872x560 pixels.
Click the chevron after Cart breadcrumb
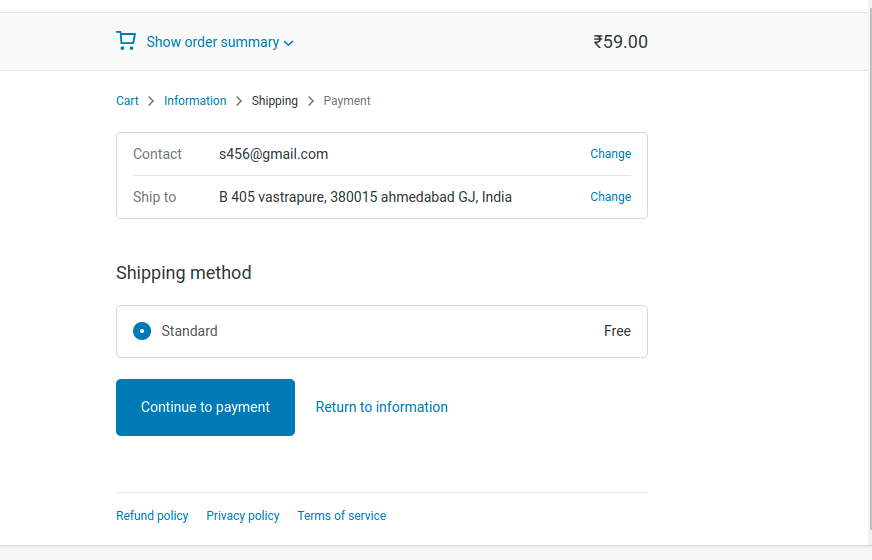point(152,101)
